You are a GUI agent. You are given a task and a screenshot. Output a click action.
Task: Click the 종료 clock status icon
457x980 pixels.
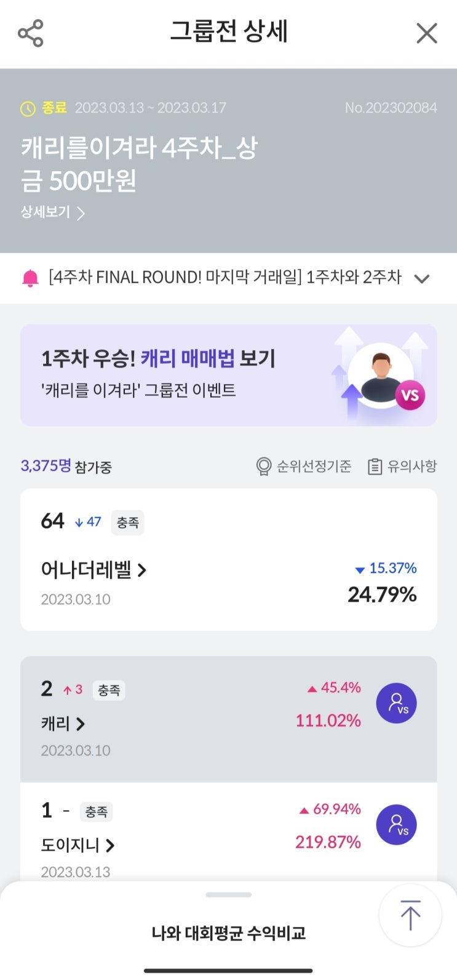pos(28,109)
